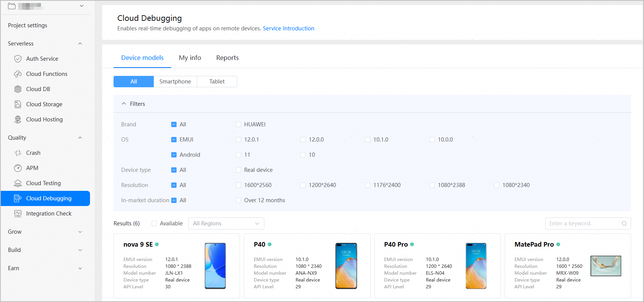
Task: Check Android 10 checkbox
Action: coord(303,155)
